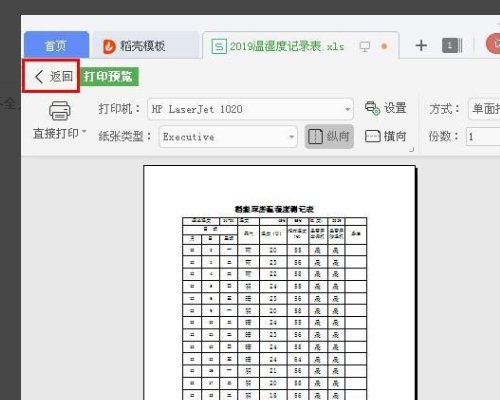Click the 打印预览 label
500x400 pixels.
[x=109, y=77]
